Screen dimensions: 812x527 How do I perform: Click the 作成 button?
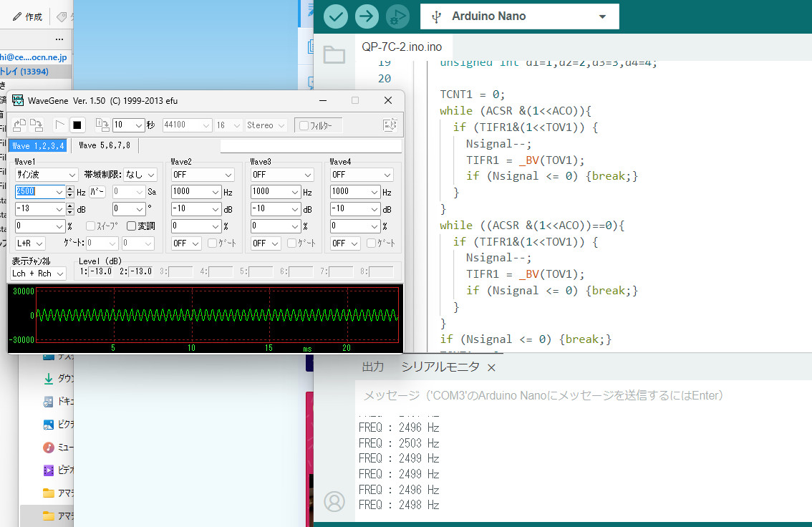click(x=29, y=16)
